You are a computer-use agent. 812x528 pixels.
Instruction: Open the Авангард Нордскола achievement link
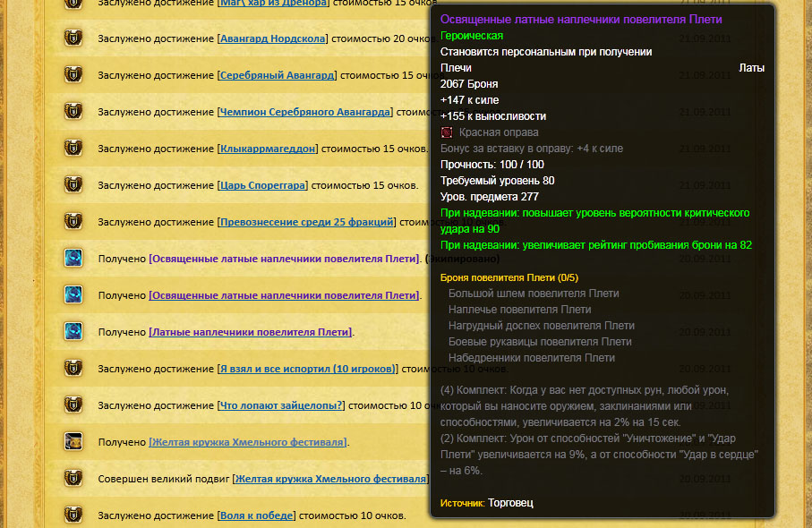(x=272, y=38)
